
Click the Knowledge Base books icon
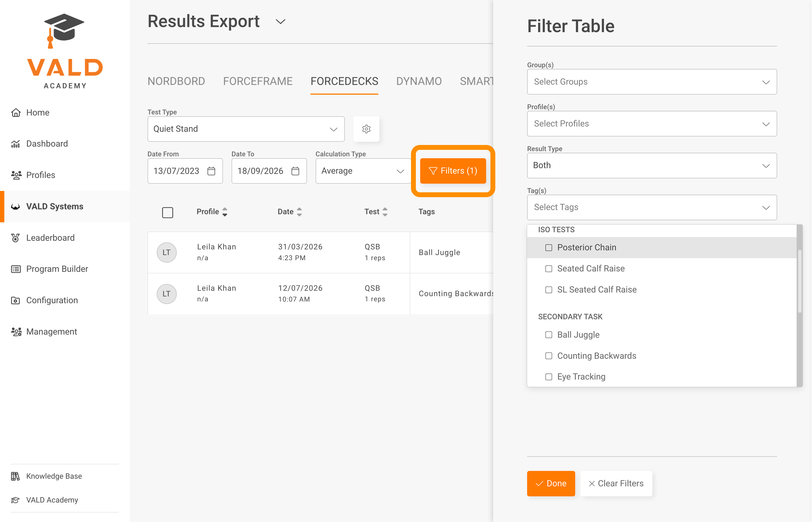pos(15,476)
